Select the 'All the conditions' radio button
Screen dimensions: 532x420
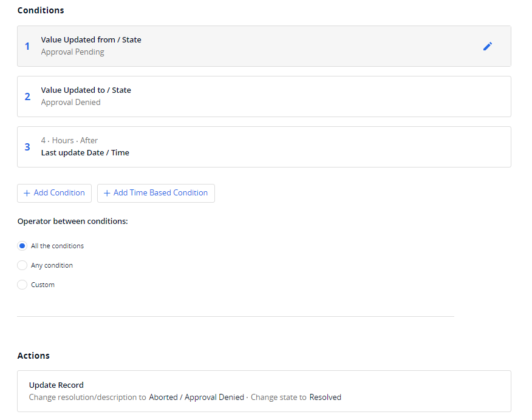22,246
